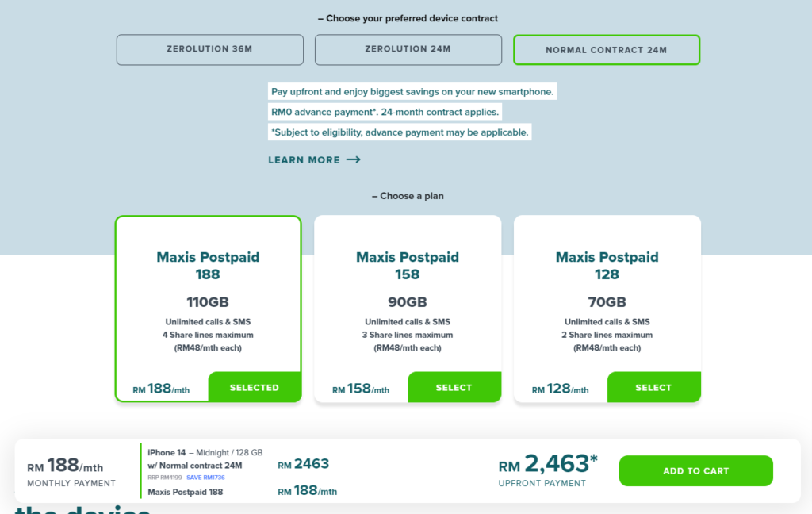Click the Selected button on Postpaid 188
This screenshot has width=812, height=514.
[255, 387]
